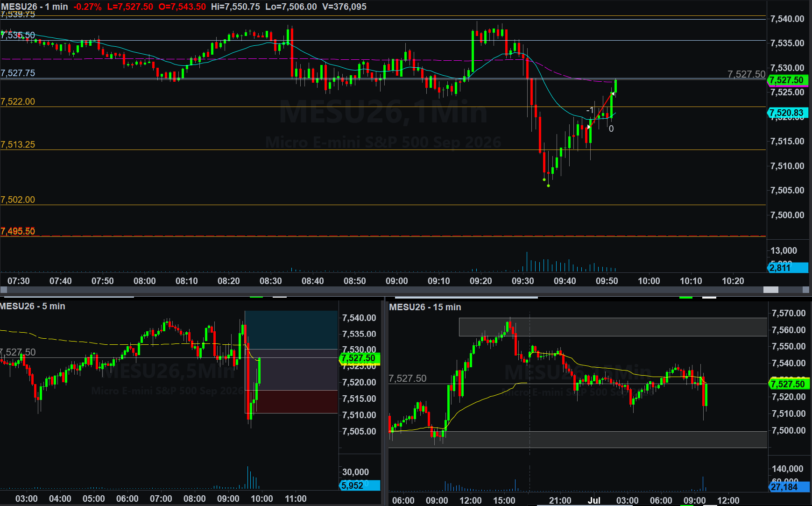Click the '7,535.50' level label on 1 min chart
The height and width of the screenshot is (506, 812).
[18, 35]
